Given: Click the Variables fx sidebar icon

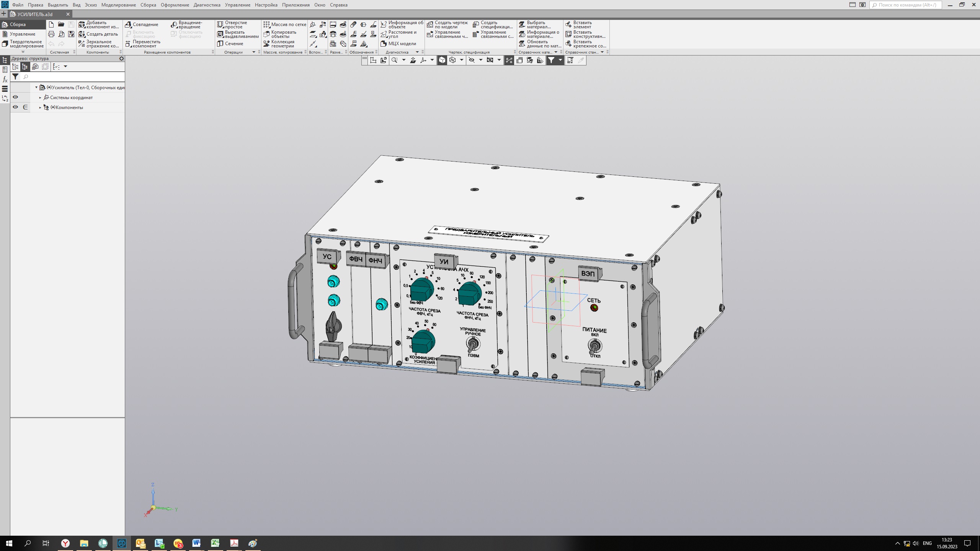Looking at the screenshot, I should tap(5, 79).
